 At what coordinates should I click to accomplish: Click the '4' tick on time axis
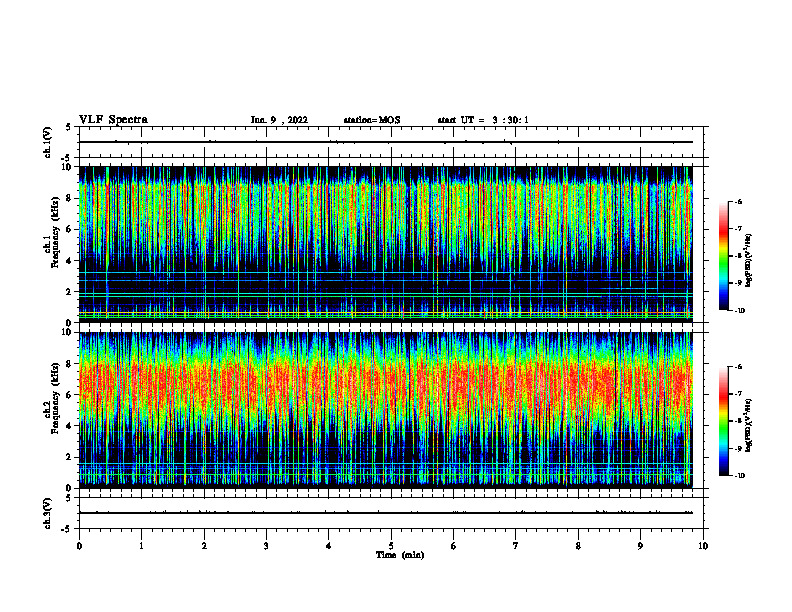(329, 546)
